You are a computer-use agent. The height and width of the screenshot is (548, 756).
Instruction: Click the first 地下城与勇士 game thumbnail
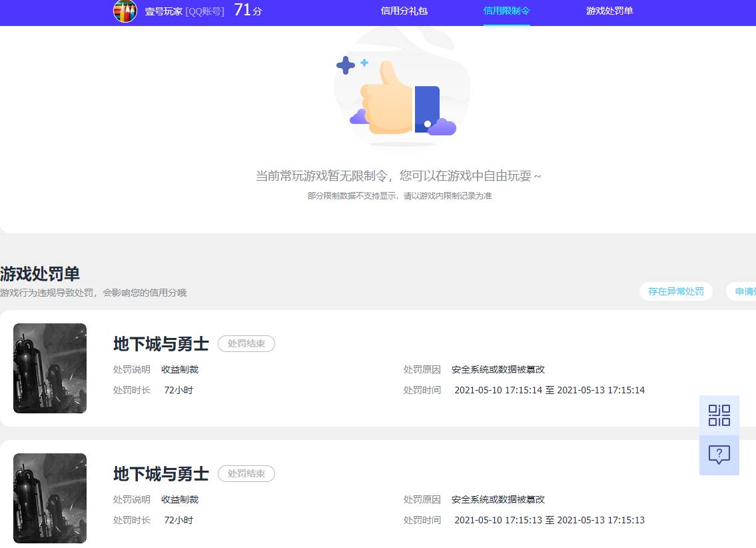pos(50,368)
